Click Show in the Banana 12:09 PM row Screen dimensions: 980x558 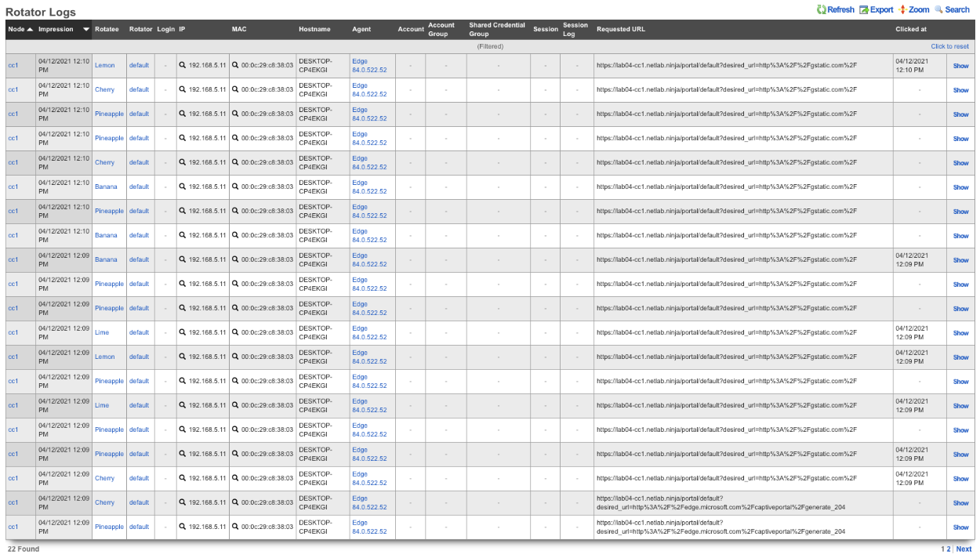tap(960, 260)
